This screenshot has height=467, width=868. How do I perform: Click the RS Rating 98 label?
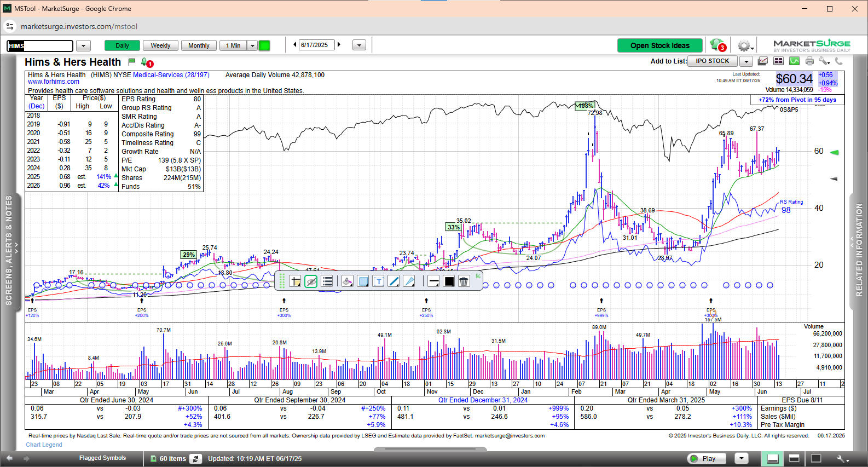point(791,206)
